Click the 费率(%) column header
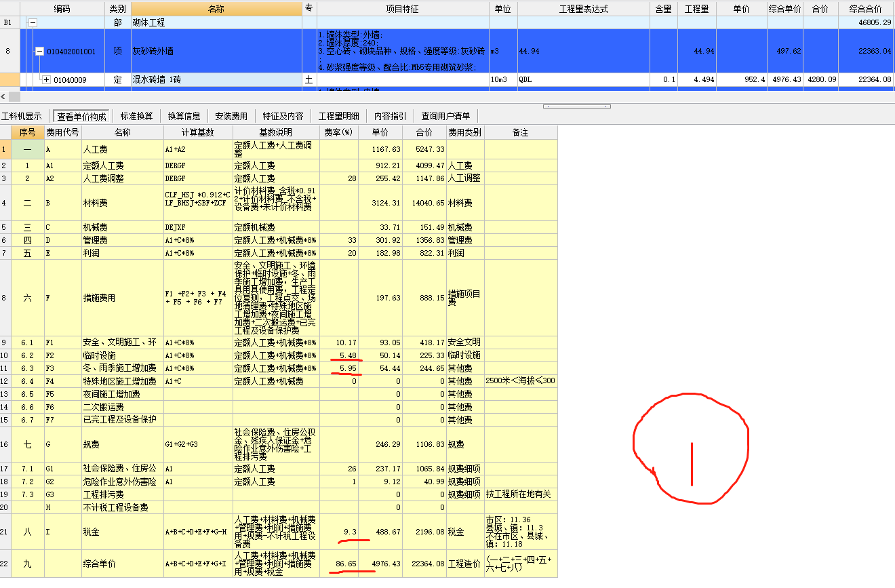The height and width of the screenshot is (588, 895). [x=339, y=132]
